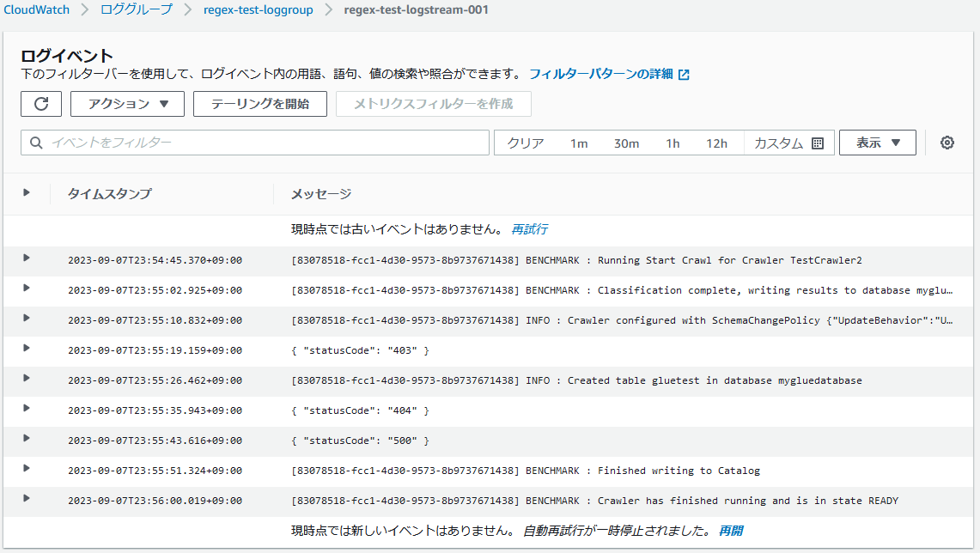Click regex-test-logstream-001 breadcrumb text
Image resolution: width=980 pixels, height=553 pixels.
[x=417, y=10]
